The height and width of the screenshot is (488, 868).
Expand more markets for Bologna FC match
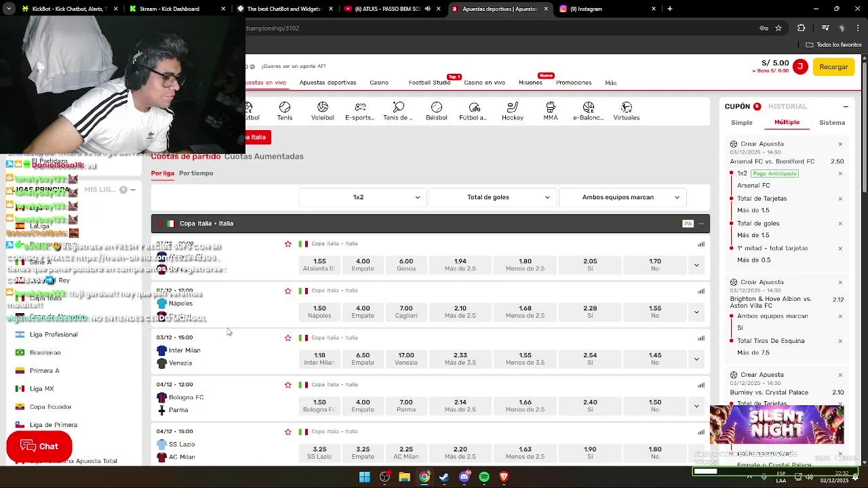coord(696,405)
